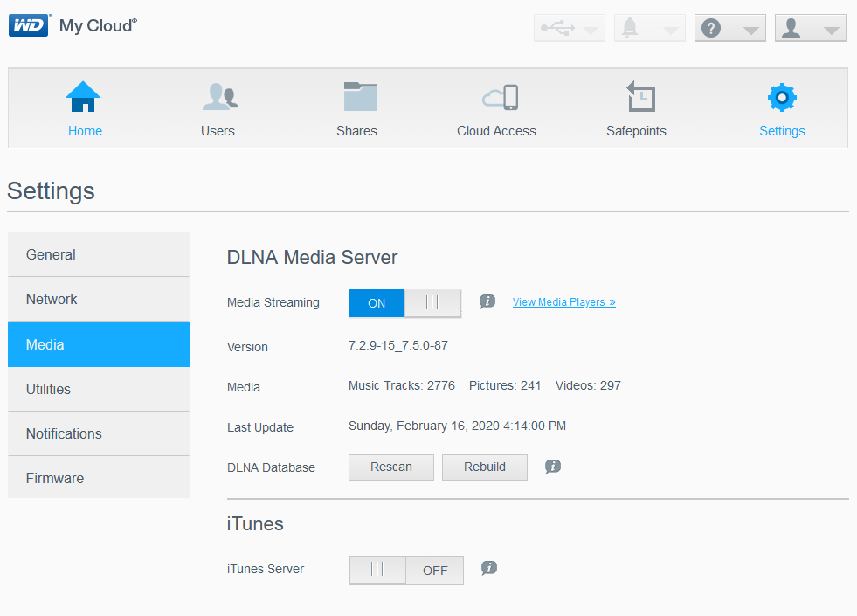This screenshot has height=616, width=857.
Task: Show info for Media Streaming
Action: click(x=487, y=301)
